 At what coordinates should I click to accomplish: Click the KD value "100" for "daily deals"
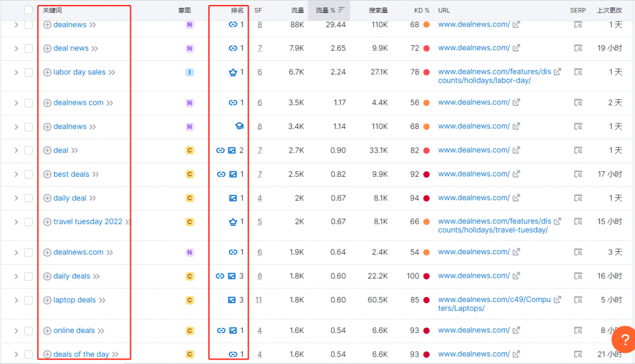pos(412,276)
